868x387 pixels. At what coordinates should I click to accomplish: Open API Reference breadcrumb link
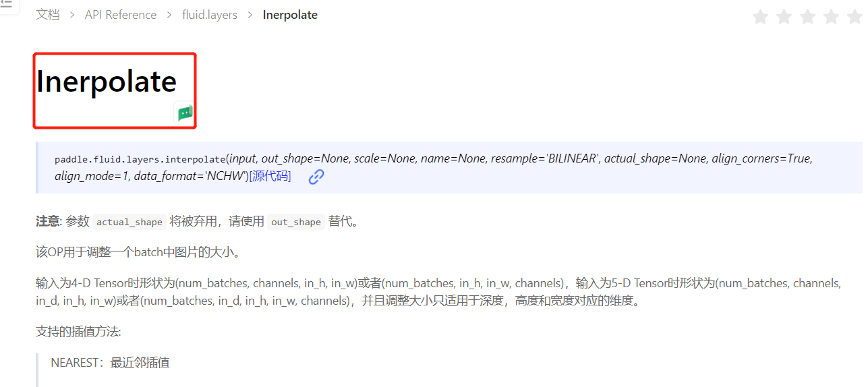121,15
